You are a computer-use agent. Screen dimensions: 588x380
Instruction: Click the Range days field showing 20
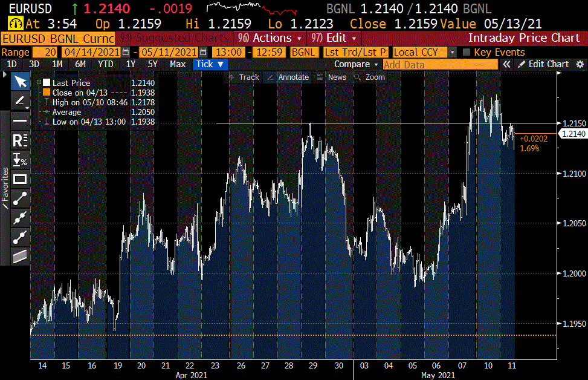coord(45,52)
